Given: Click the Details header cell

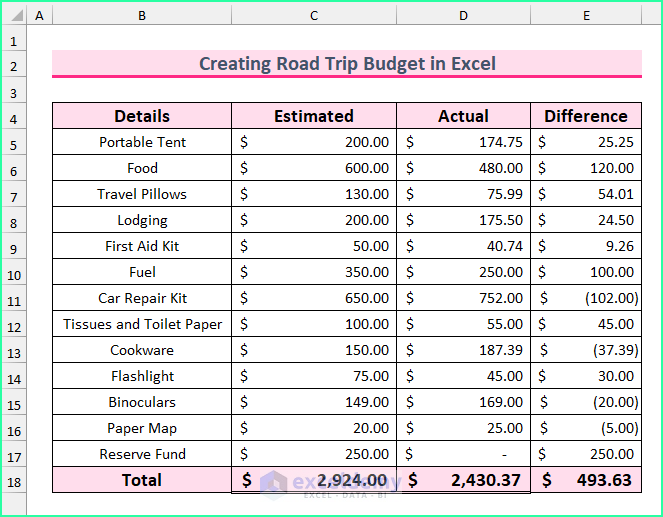Looking at the screenshot, I should [142, 116].
